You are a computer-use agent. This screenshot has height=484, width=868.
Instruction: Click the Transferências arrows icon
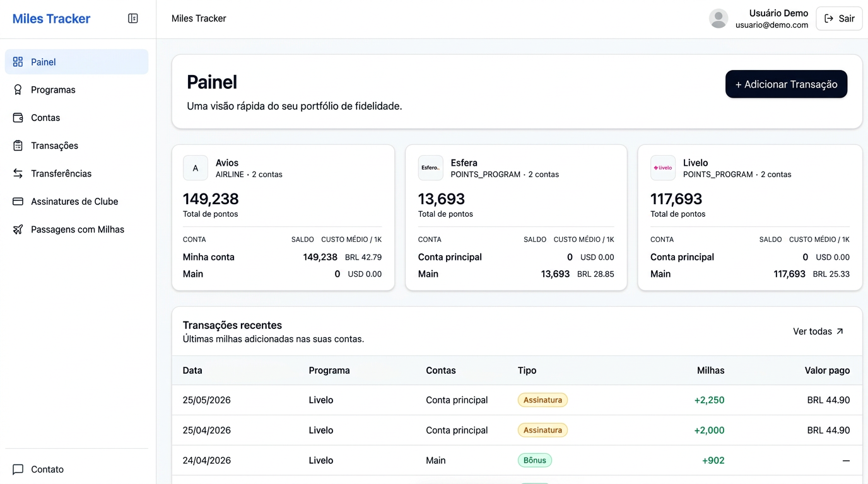[x=18, y=173]
